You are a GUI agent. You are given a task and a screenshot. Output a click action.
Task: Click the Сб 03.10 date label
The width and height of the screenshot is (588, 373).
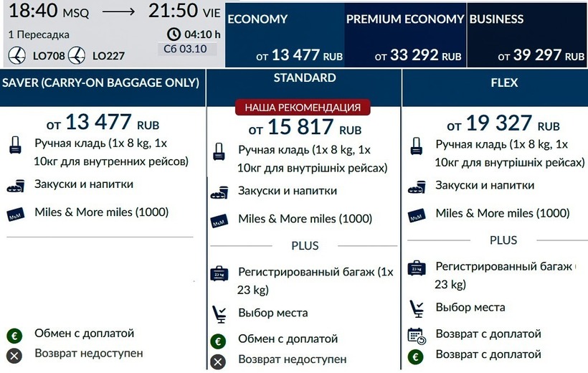185,49
